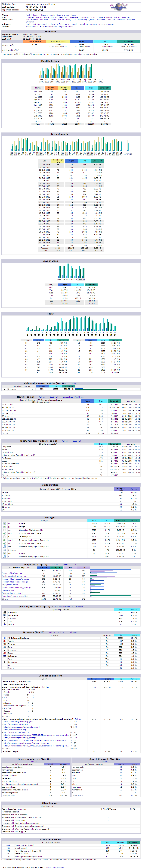Open Full list/Versions in Operating Systems header

pyautogui.click(x=62, y=607)
